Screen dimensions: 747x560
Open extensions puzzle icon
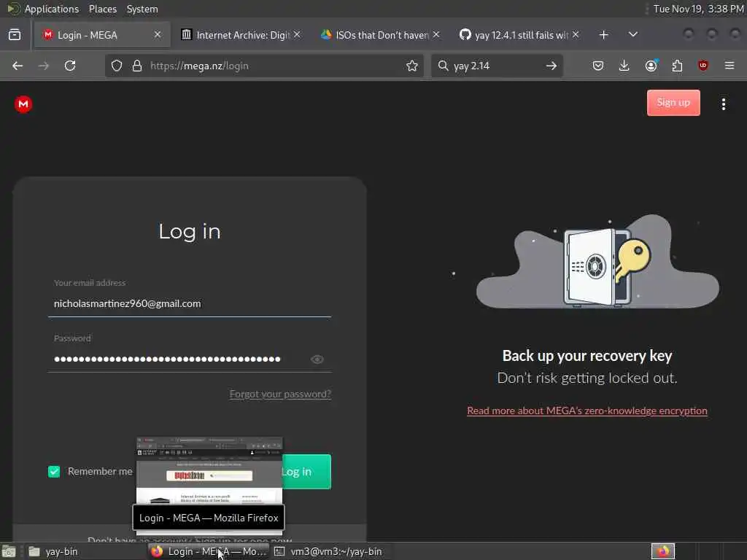(677, 66)
